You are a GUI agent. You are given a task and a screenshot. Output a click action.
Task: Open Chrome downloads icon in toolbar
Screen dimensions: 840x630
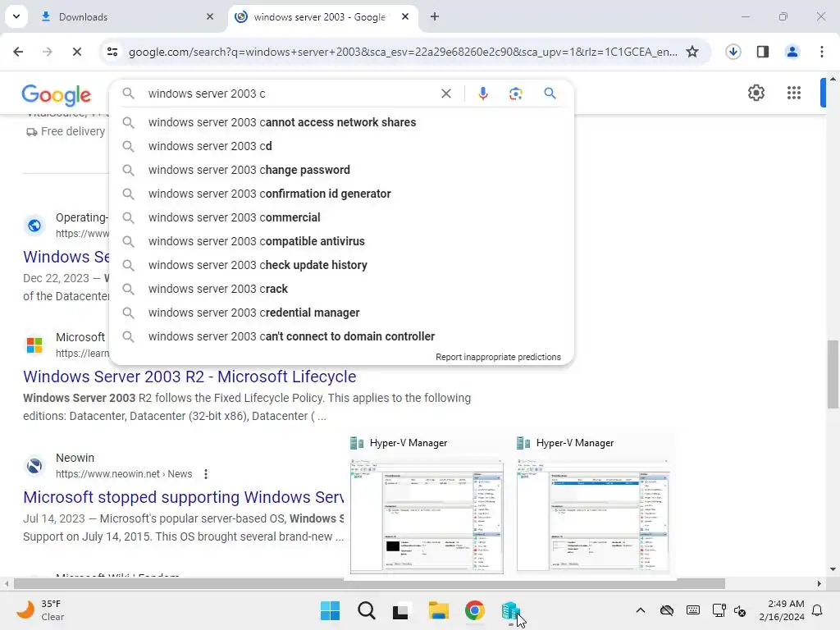click(x=733, y=52)
